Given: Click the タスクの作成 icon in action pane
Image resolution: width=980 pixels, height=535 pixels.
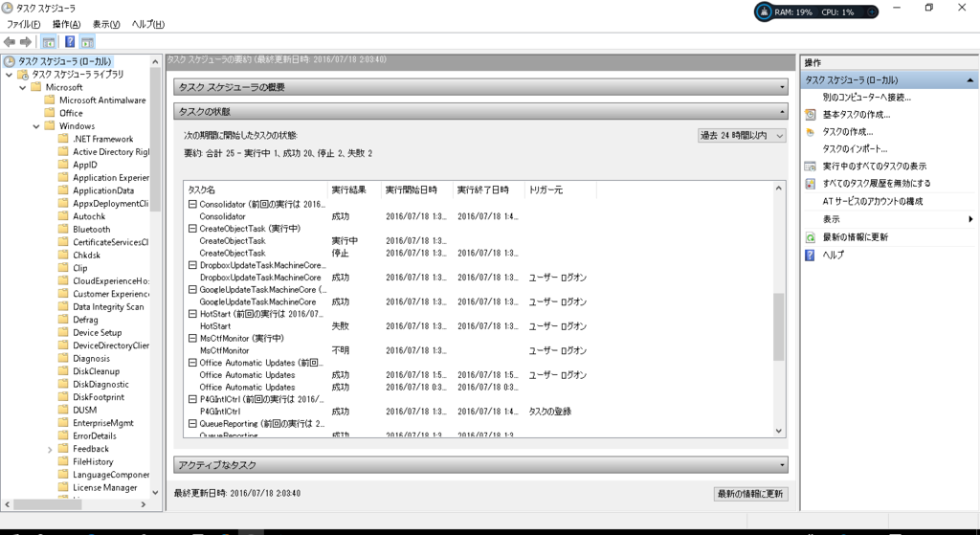Looking at the screenshot, I should click(x=810, y=132).
